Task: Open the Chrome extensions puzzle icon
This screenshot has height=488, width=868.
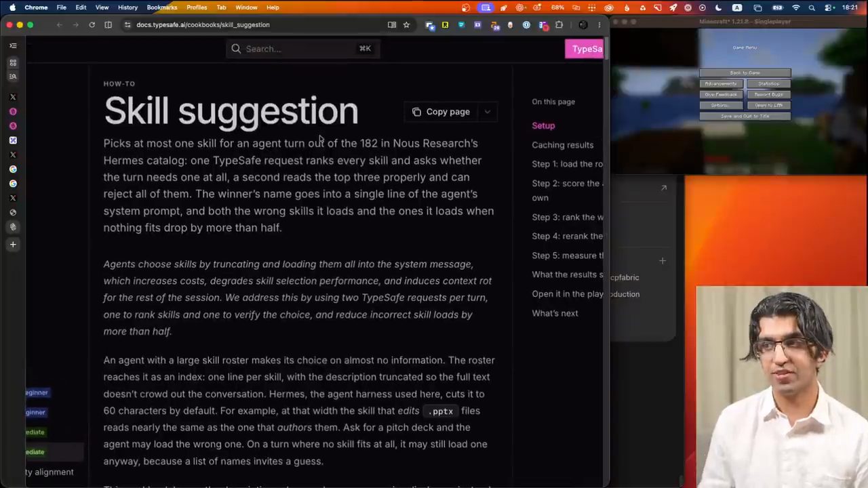Action: [x=559, y=25]
